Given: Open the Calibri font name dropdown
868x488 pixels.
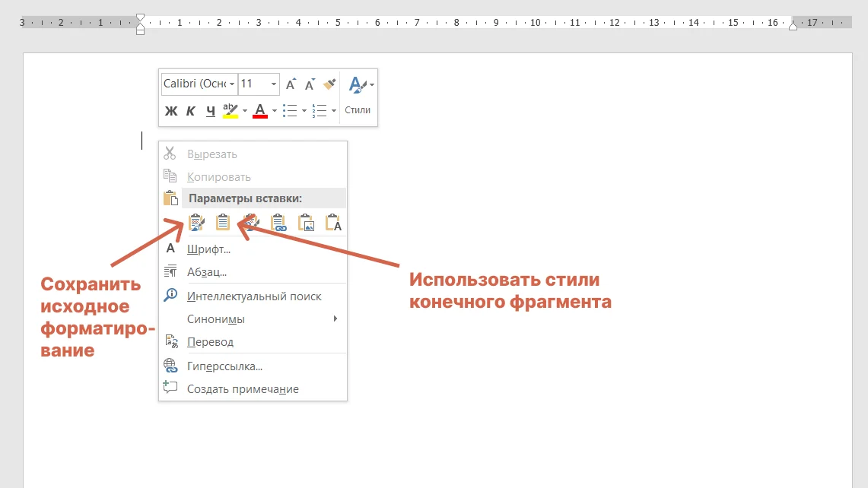Looking at the screenshot, I should click(232, 84).
